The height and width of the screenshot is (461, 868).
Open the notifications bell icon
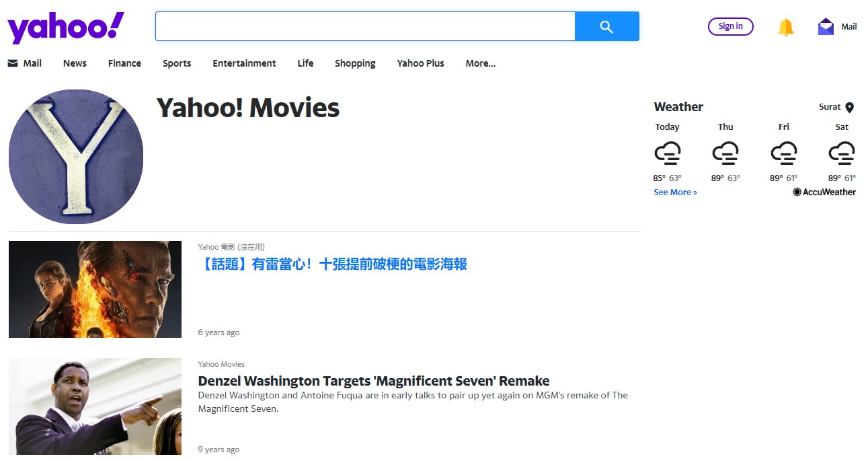785,27
